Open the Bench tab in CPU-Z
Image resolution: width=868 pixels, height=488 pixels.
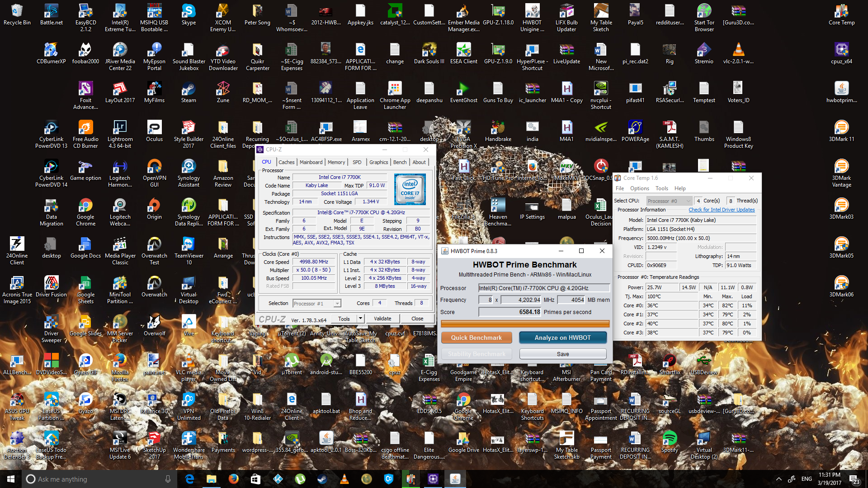tap(400, 162)
